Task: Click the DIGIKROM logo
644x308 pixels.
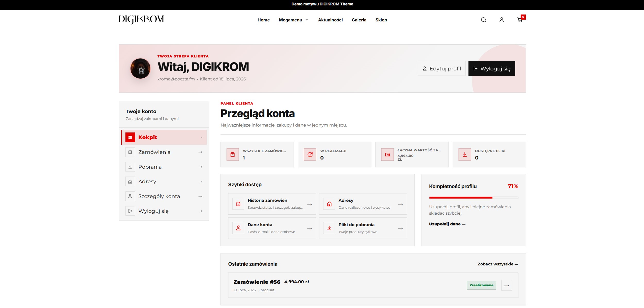Action: tap(141, 20)
